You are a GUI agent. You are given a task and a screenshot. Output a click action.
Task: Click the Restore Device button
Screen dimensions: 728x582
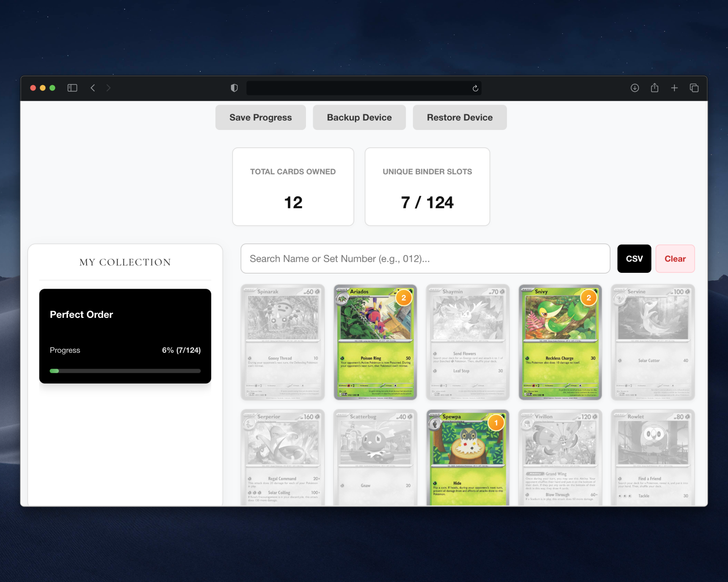pyautogui.click(x=460, y=117)
